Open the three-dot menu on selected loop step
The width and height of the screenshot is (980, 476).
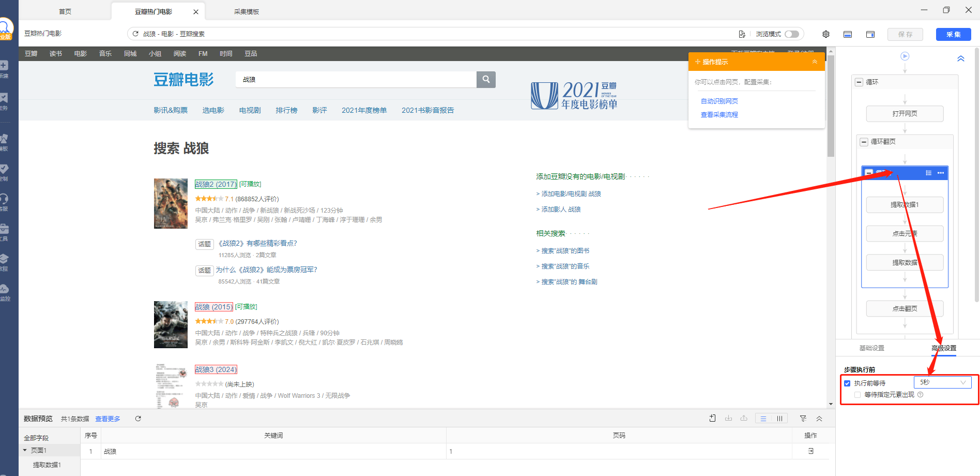[x=941, y=173]
